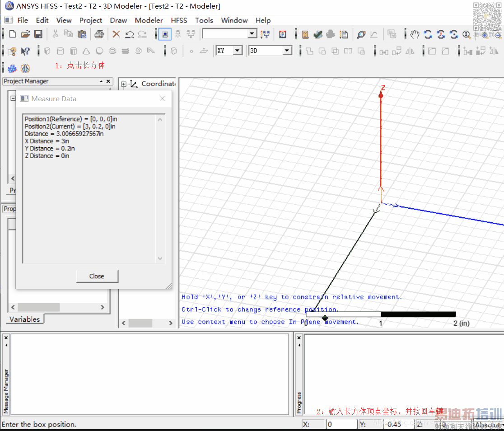Select the Draw box tool

[47, 51]
